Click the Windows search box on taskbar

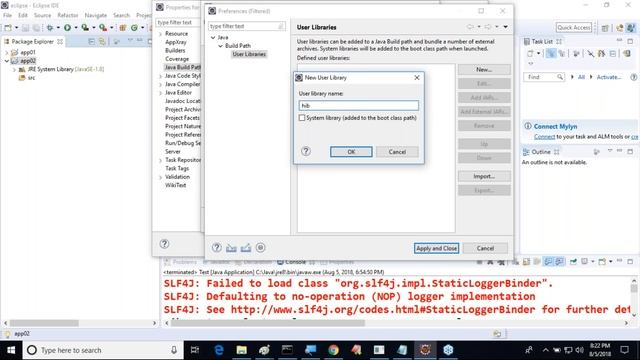coord(102,350)
